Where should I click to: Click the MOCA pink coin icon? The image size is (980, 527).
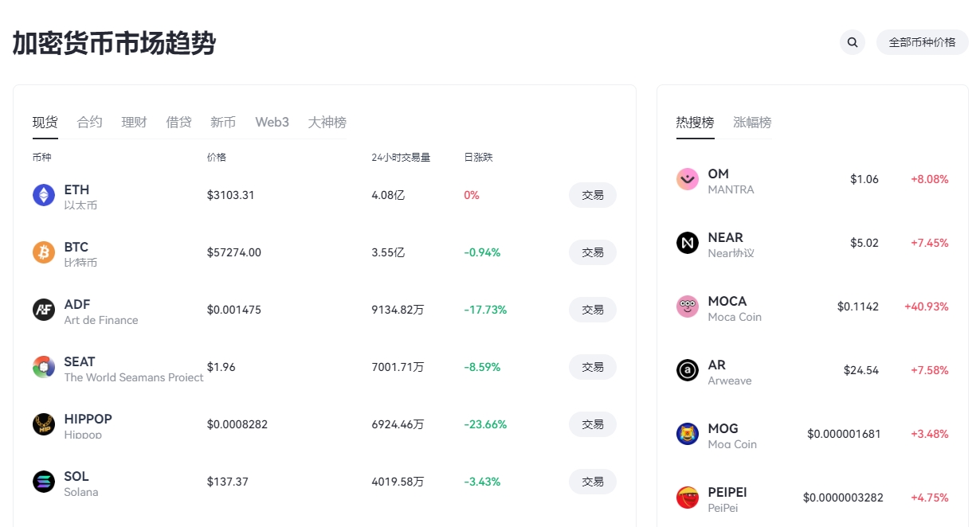[688, 306]
